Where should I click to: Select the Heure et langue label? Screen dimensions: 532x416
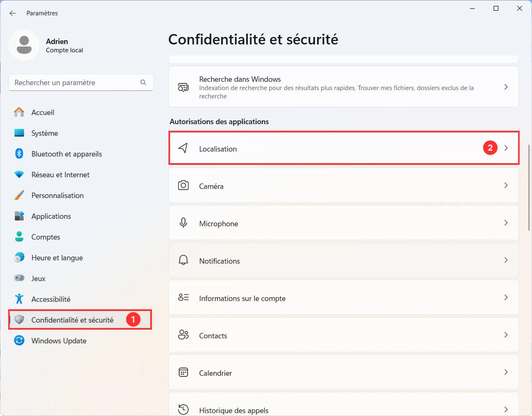pyautogui.click(x=57, y=258)
